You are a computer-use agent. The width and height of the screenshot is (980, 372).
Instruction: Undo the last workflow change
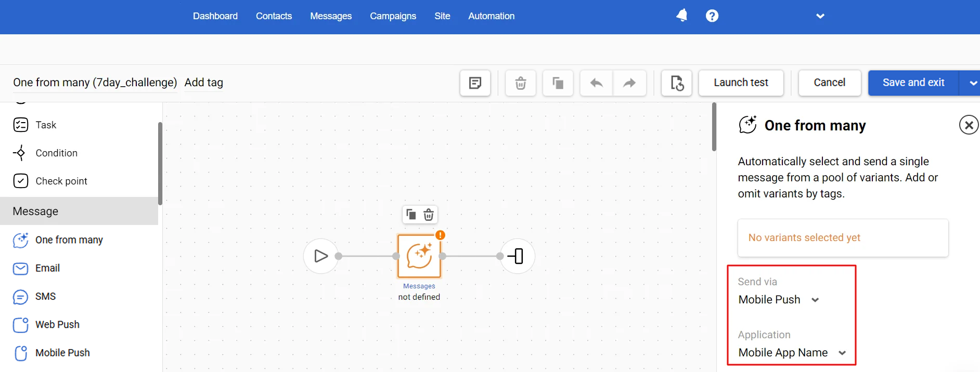pyautogui.click(x=597, y=83)
